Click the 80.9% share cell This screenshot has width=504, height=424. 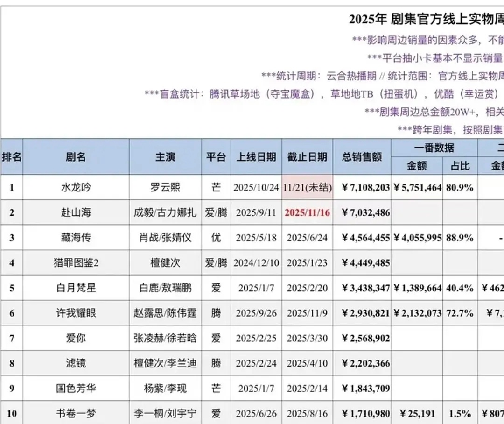click(x=460, y=187)
